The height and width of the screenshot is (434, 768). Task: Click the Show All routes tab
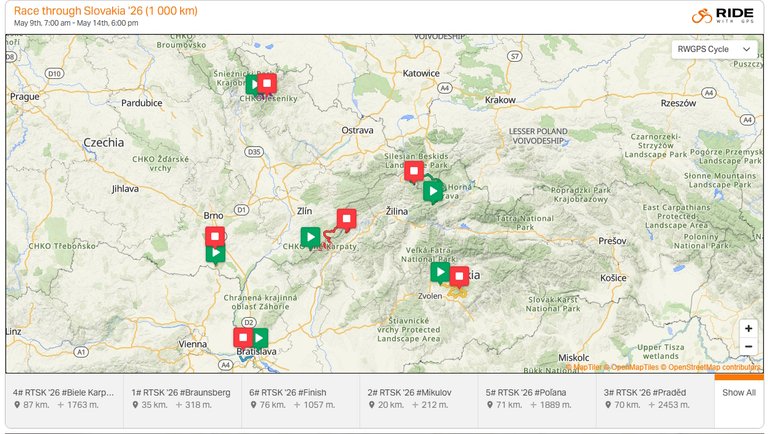739,393
